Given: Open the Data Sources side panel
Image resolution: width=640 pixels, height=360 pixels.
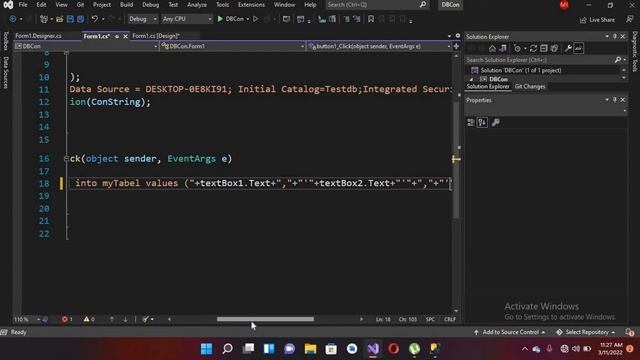Looking at the screenshot, I should [x=5, y=73].
